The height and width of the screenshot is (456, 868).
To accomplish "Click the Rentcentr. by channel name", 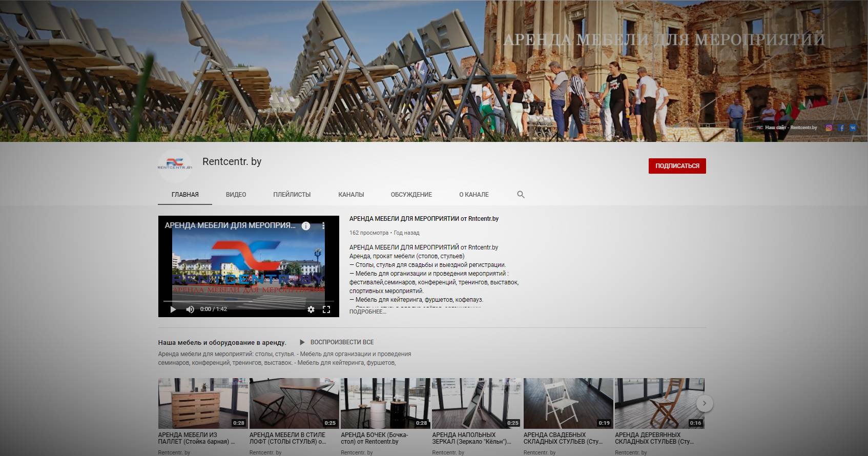I will 232,161.
